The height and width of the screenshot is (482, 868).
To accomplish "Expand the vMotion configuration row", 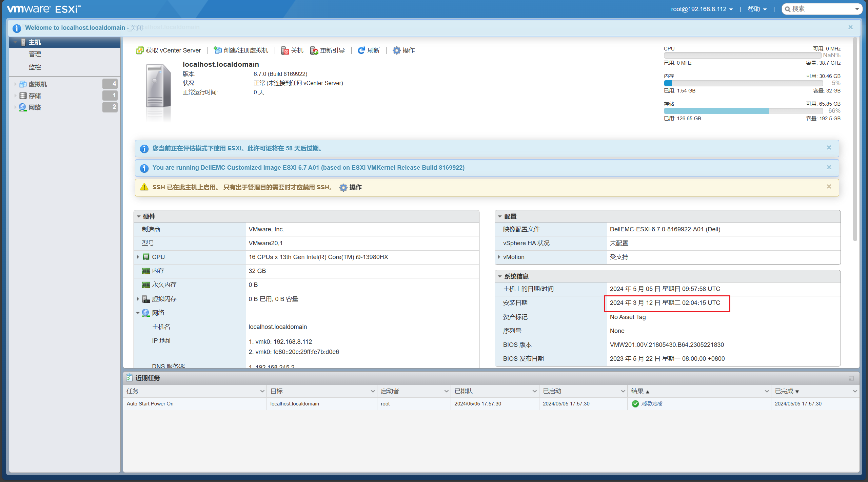I will tap(499, 257).
